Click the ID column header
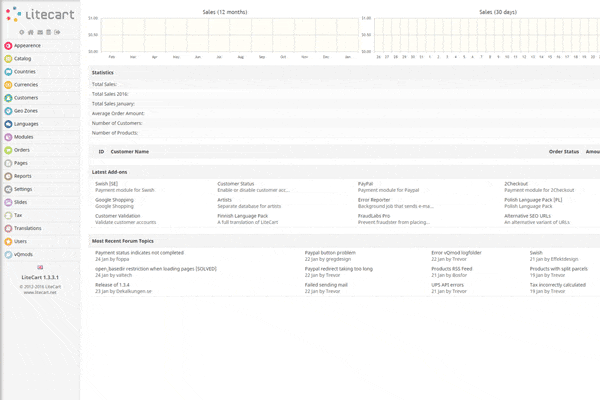The image size is (600, 400). [x=101, y=152]
